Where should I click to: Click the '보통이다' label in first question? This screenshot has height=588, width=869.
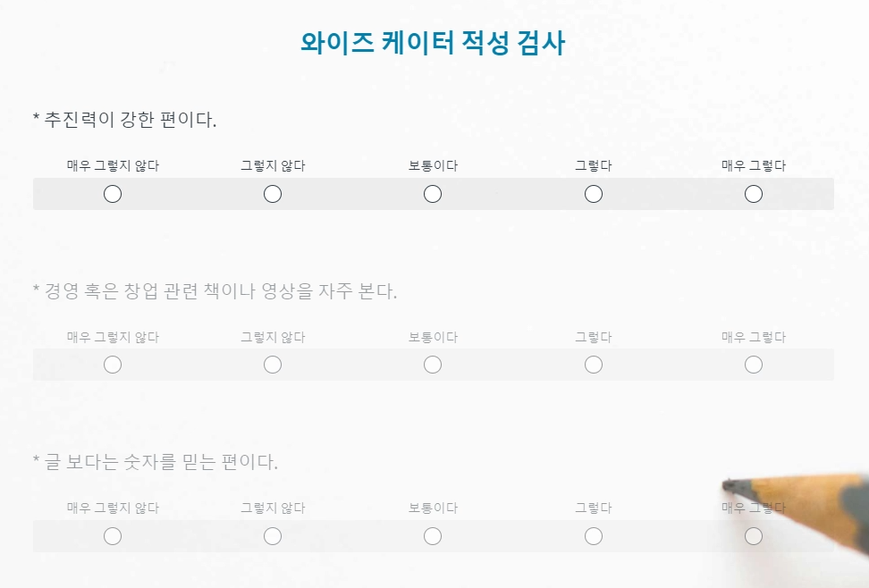coord(433,165)
